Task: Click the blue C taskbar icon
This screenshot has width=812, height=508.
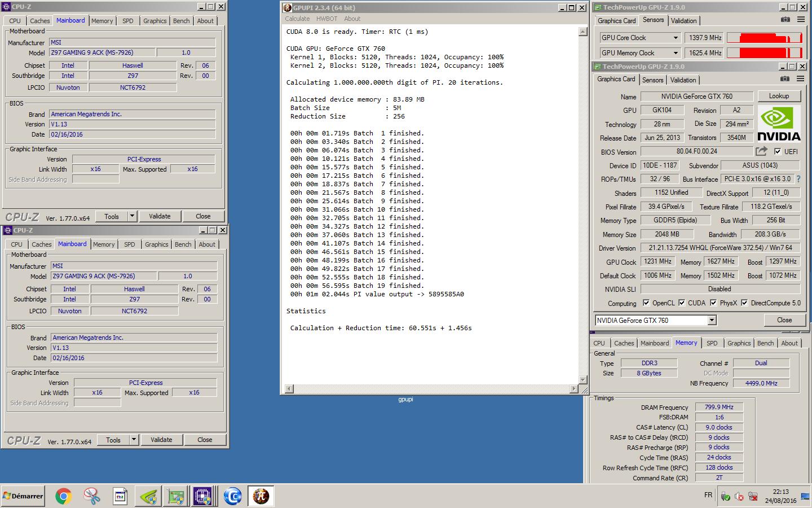Action: pyautogui.click(x=232, y=496)
